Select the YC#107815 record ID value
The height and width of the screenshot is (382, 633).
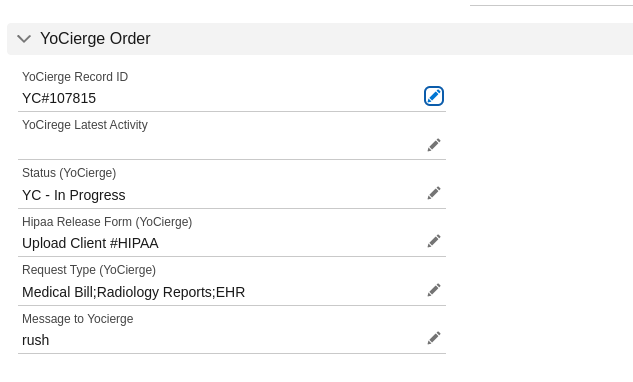point(59,98)
